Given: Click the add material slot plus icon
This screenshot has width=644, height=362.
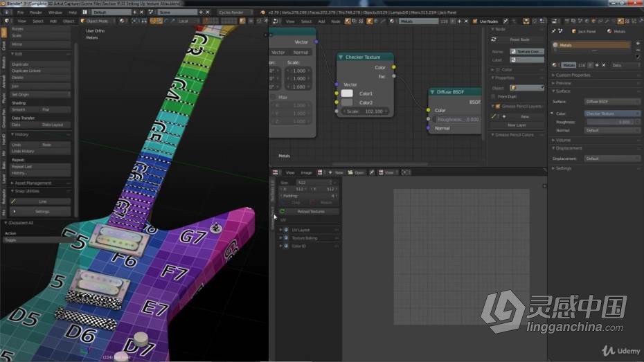Looking at the screenshot, I should 638,43.
